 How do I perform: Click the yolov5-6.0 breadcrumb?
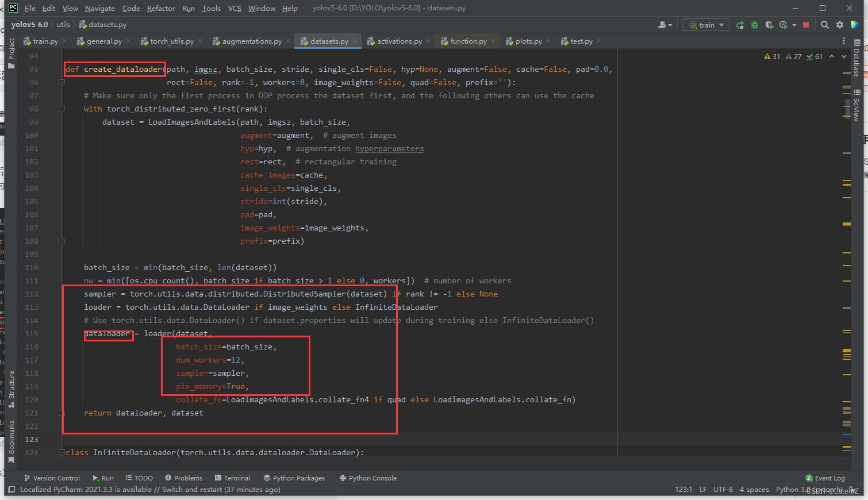29,25
